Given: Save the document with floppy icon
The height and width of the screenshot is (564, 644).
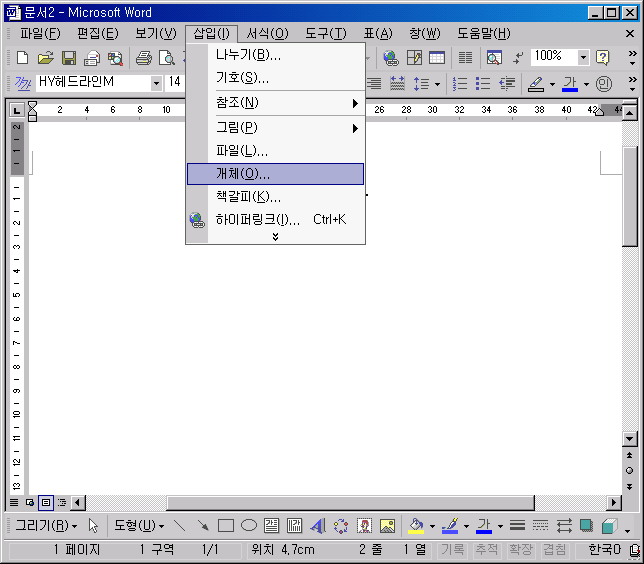Looking at the screenshot, I should (x=69, y=58).
